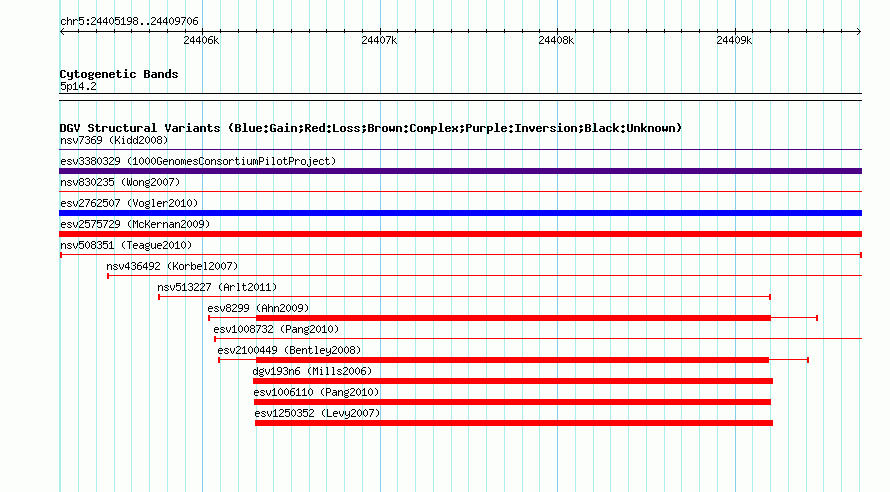890x492 pixels.
Task: Click the right arrow on the ruler
Action: (859, 32)
